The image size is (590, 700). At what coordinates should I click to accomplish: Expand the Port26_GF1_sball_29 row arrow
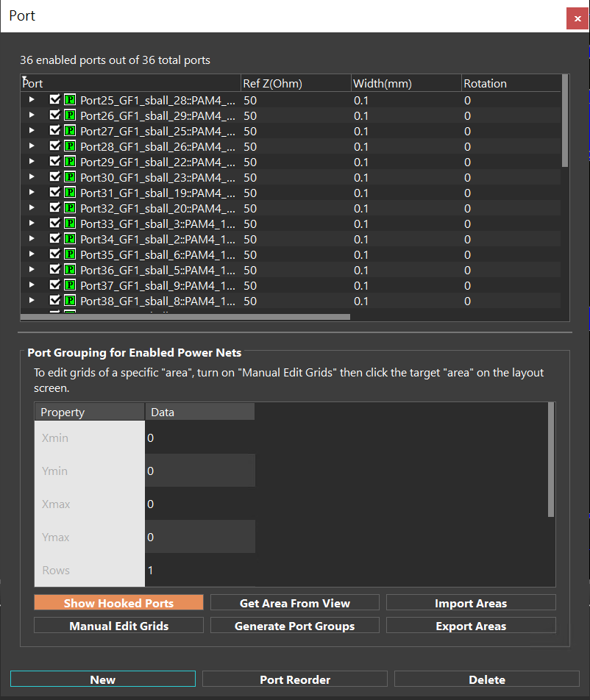pyautogui.click(x=32, y=115)
